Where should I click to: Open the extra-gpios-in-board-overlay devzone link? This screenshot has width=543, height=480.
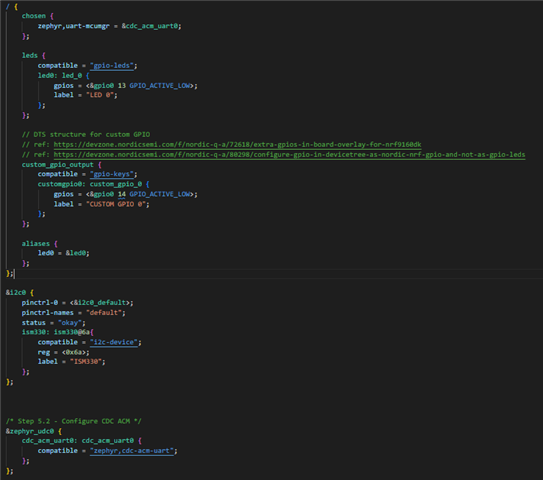[x=237, y=144]
